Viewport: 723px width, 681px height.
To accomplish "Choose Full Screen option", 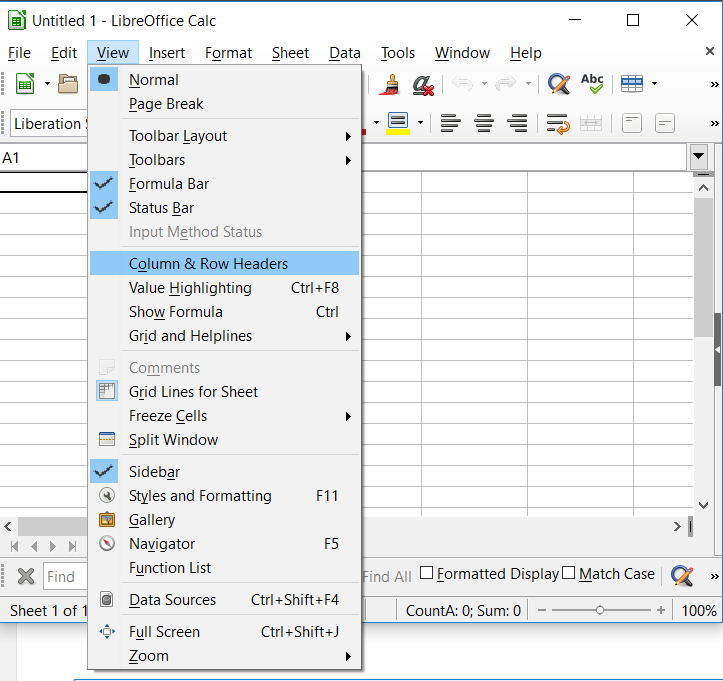I will point(224,632).
